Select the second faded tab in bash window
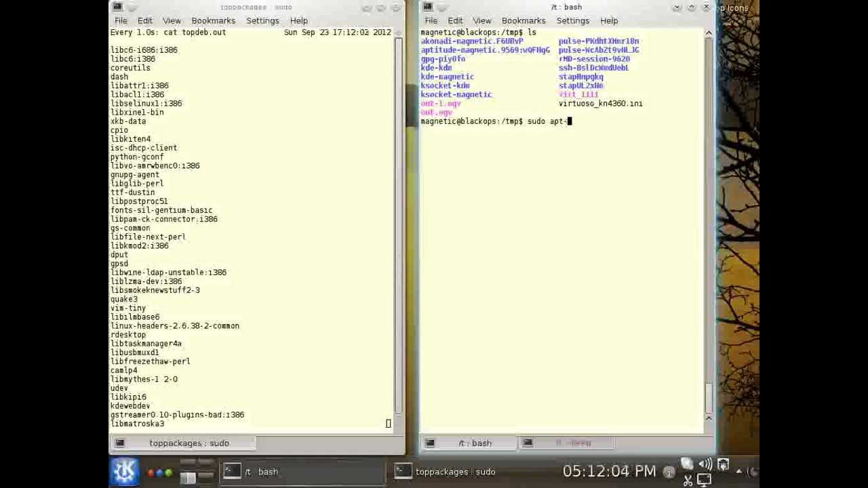This screenshot has height=488, width=868. [x=566, y=443]
